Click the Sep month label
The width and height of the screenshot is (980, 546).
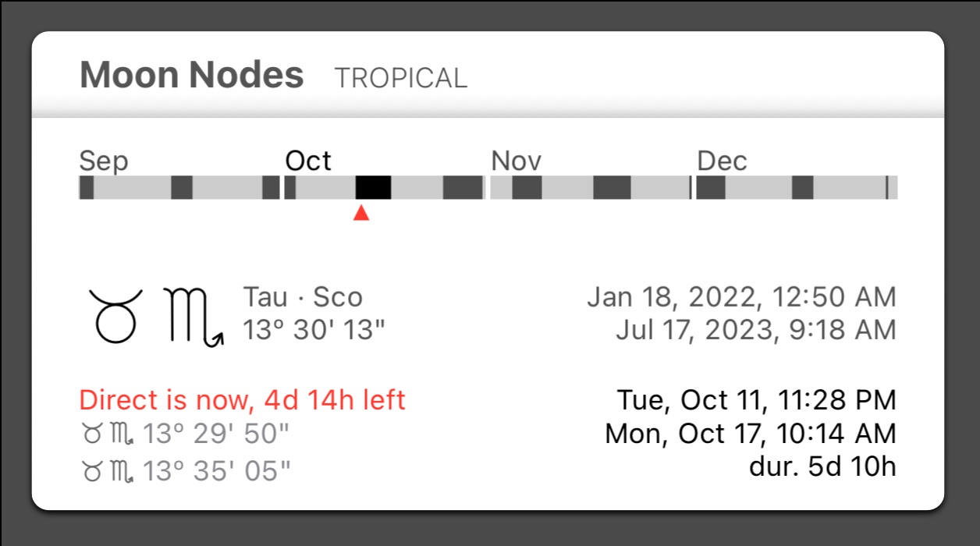point(103,161)
